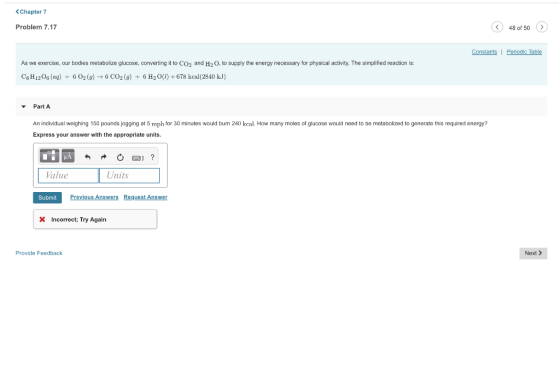The height and width of the screenshot is (378, 560).
Task: Click Provide Feedback link
Action: click(x=39, y=253)
